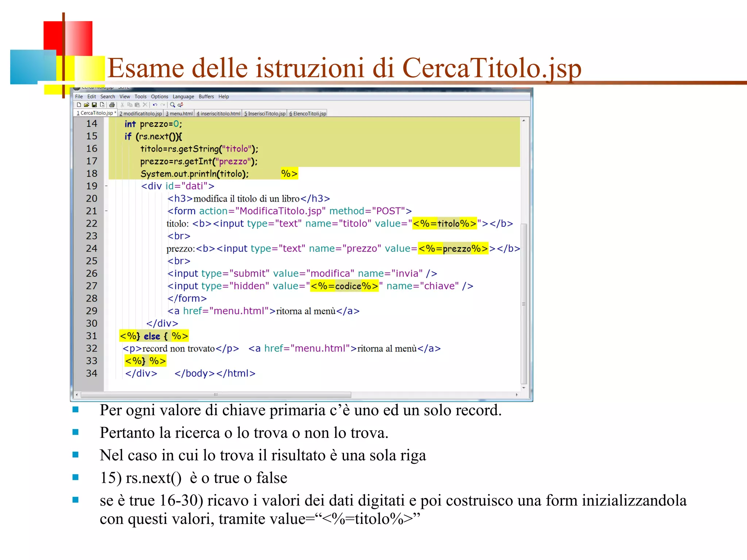
Task: Click 'if (rs.next()){' on line 15
Action: pyautogui.click(x=153, y=136)
